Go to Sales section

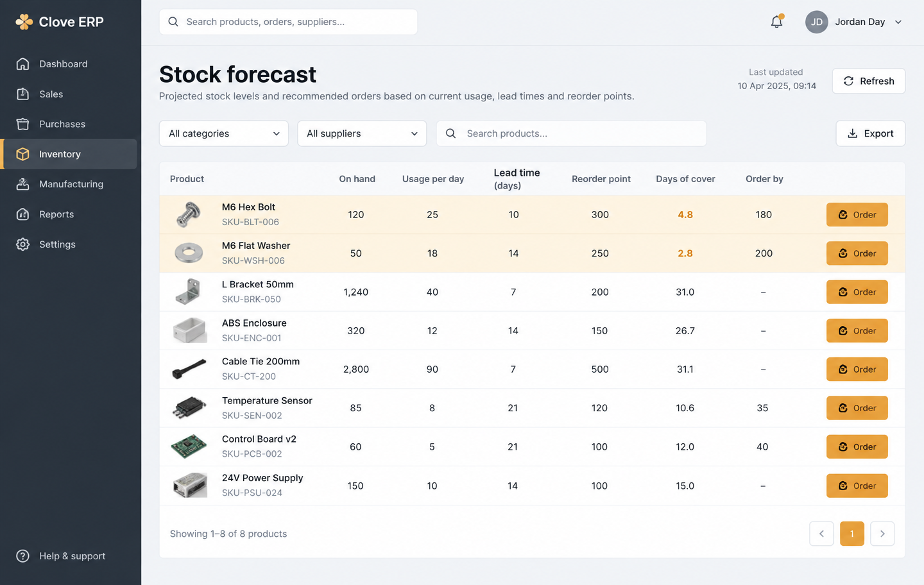pyautogui.click(x=69, y=94)
